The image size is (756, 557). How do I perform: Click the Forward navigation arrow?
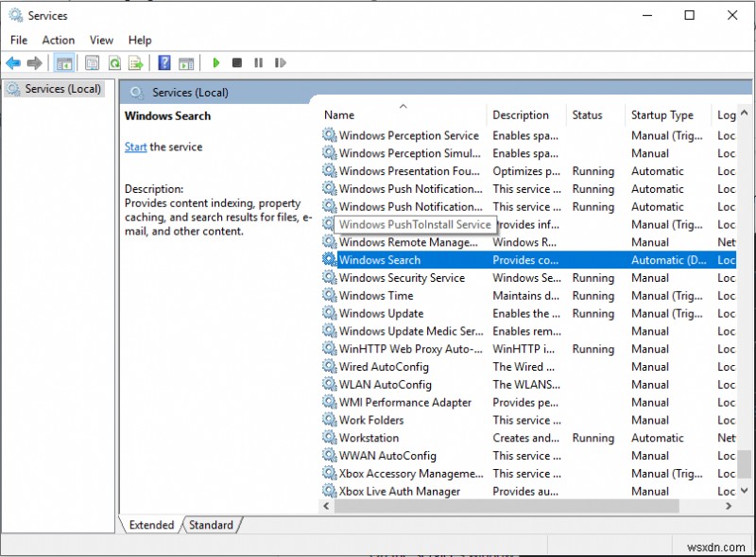point(34,62)
